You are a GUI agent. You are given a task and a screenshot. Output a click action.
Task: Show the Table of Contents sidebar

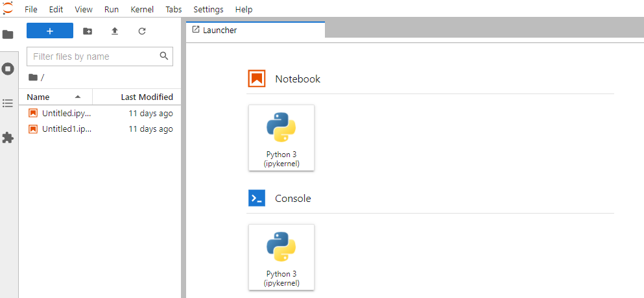coord(8,103)
